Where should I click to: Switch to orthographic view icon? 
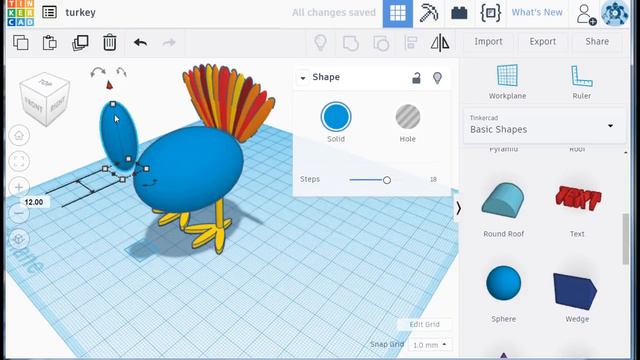click(x=19, y=239)
